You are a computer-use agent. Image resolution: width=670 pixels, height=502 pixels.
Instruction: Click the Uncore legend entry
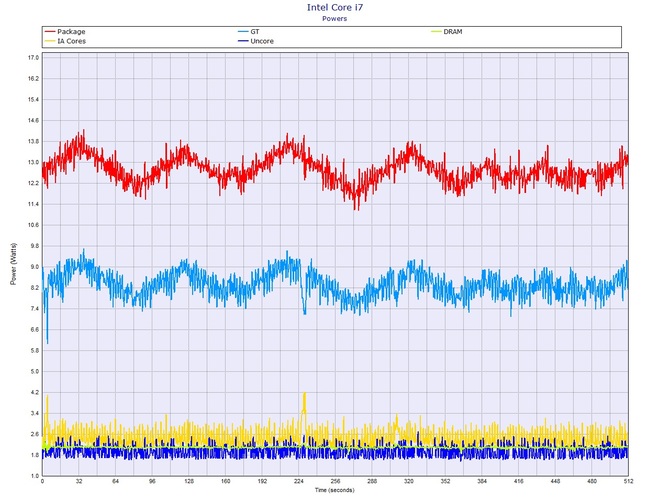(x=256, y=41)
